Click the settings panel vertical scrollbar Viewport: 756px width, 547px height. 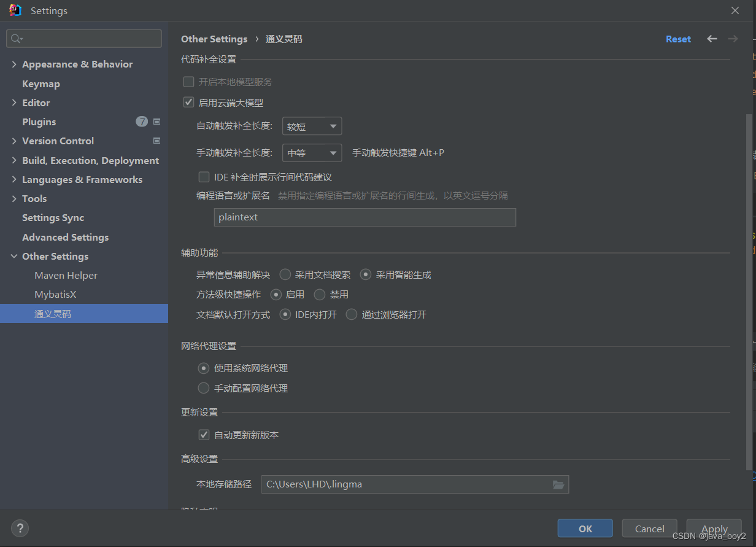(748, 292)
